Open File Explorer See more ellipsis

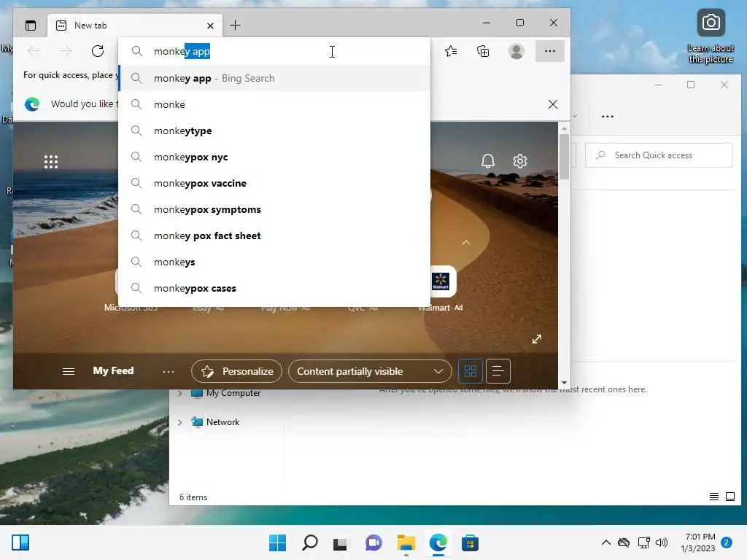pos(608,116)
